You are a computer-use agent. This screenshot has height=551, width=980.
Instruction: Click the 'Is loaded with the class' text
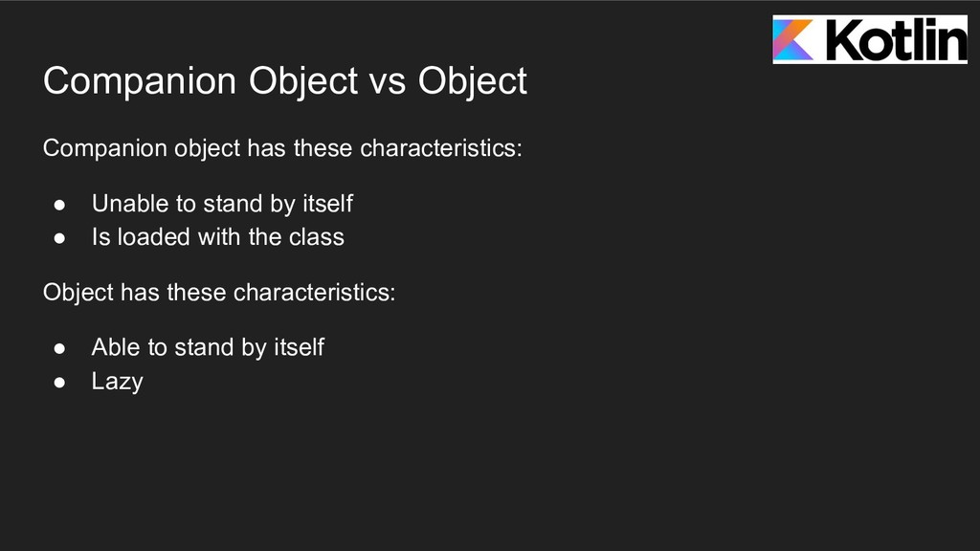click(217, 236)
